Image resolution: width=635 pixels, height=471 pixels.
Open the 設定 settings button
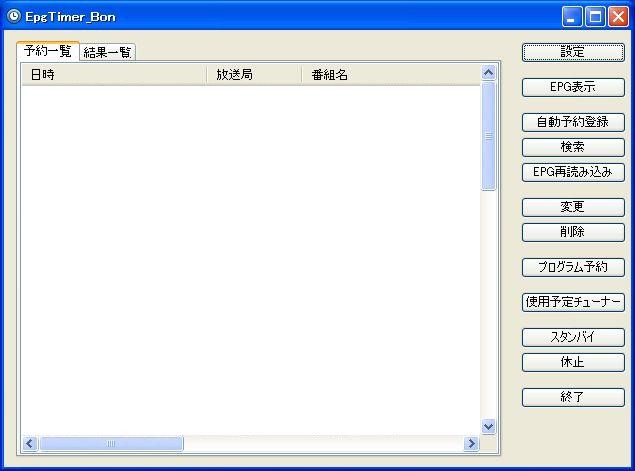point(573,52)
